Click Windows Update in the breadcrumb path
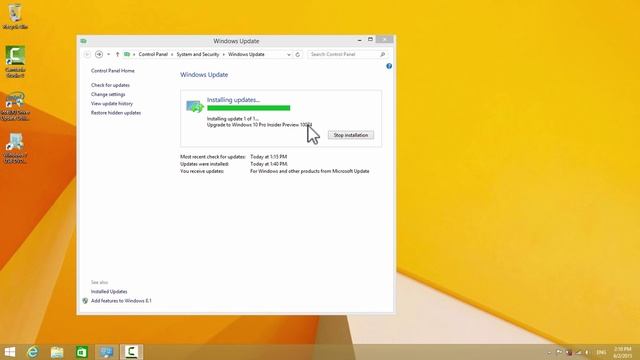The width and height of the screenshot is (640, 360). pyautogui.click(x=246, y=54)
